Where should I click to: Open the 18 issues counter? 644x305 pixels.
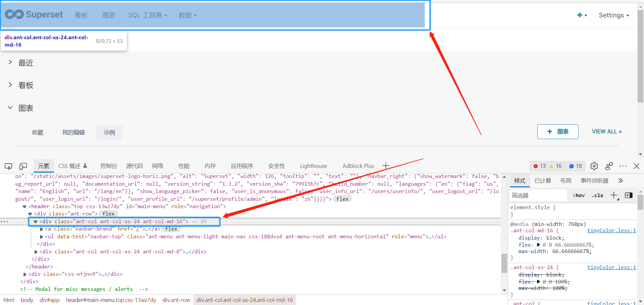click(x=575, y=166)
